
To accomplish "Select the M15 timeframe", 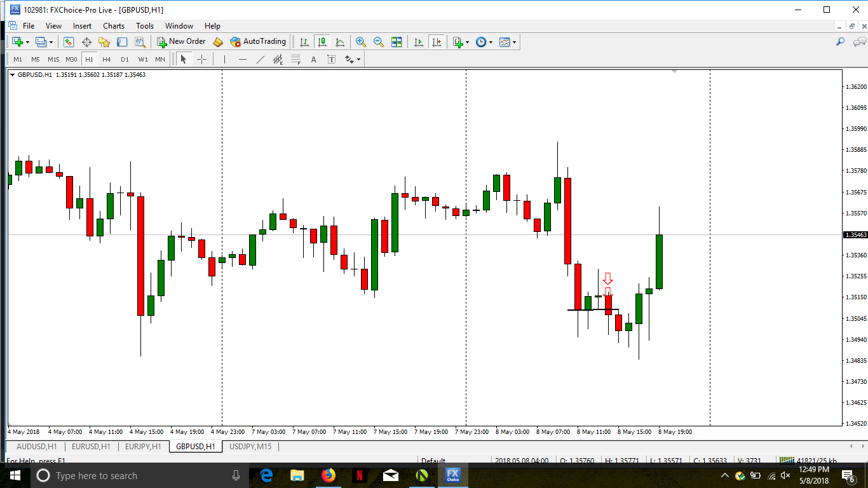I will 53,60.
